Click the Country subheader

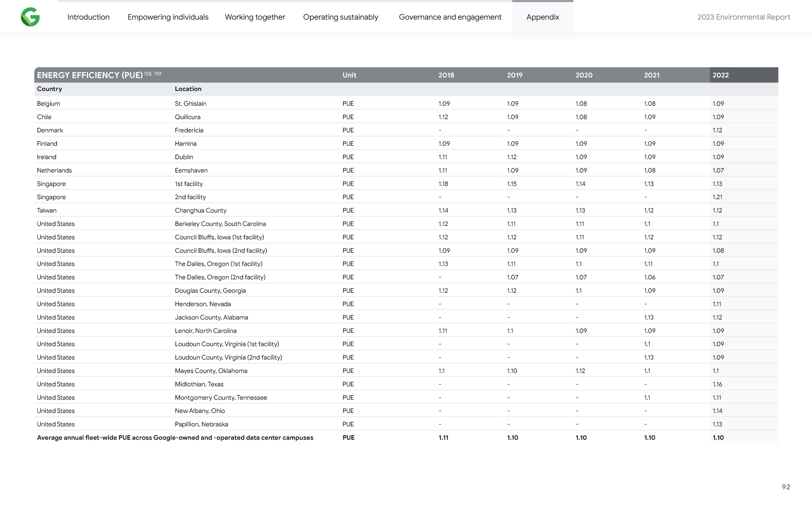tap(49, 89)
